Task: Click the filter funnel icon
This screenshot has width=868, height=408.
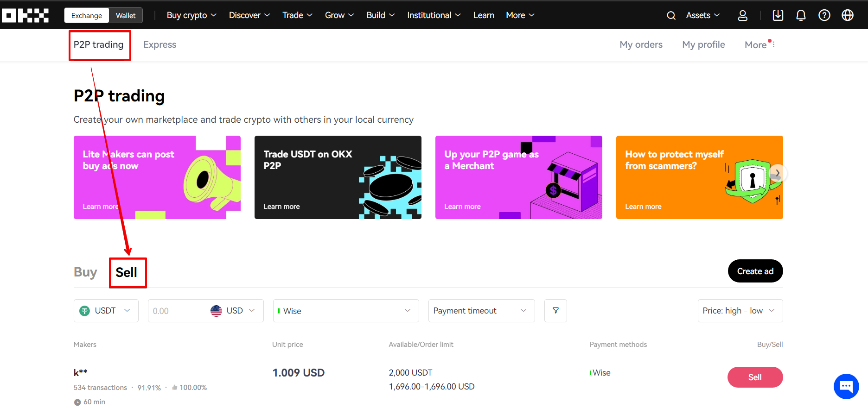Action: click(555, 311)
